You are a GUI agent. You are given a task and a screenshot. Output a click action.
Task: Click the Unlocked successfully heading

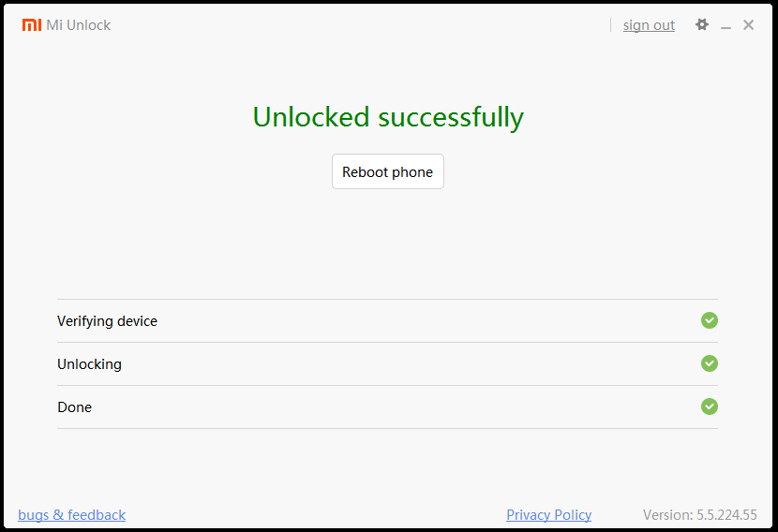pos(388,117)
